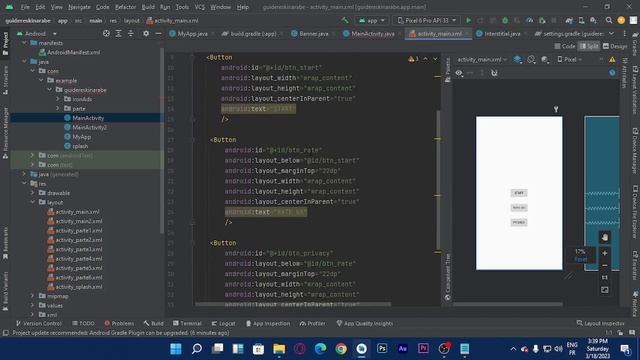This screenshot has height=360, width=640.
Task: Open the App Inspection tool window
Action: tap(268, 323)
